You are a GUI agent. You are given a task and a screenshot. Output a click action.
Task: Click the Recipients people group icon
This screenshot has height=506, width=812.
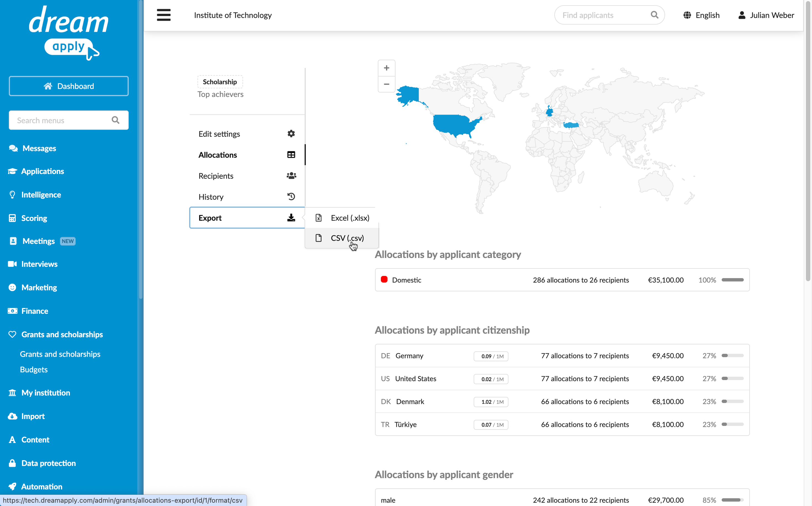(x=291, y=176)
